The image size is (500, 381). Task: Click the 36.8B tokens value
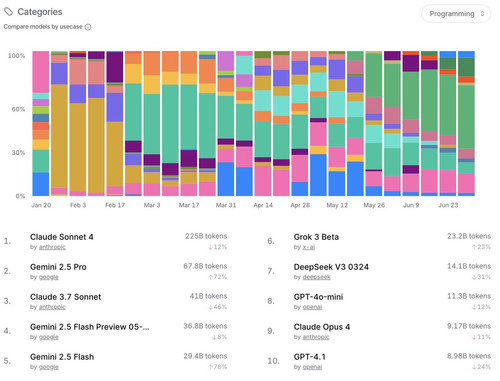205,326
